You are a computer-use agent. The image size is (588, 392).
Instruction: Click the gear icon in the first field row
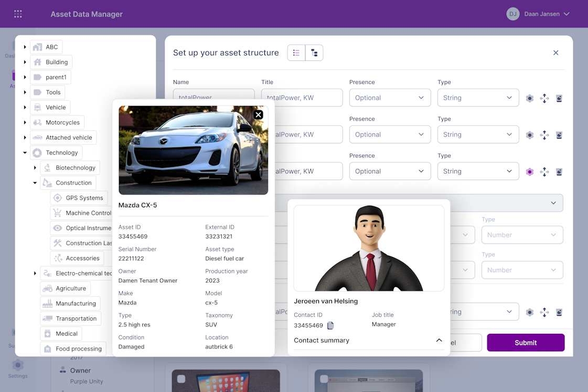pyautogui.click(x=529, y=98)
